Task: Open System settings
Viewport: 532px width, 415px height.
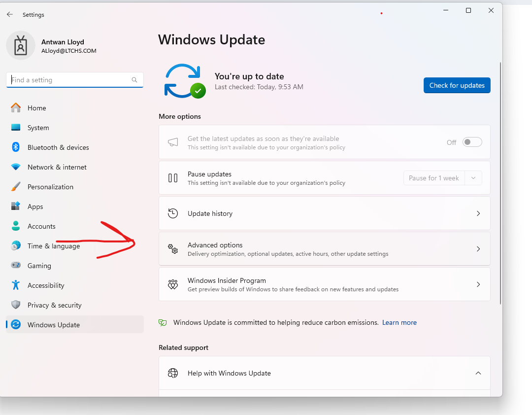Action: (x=75, y=128)
